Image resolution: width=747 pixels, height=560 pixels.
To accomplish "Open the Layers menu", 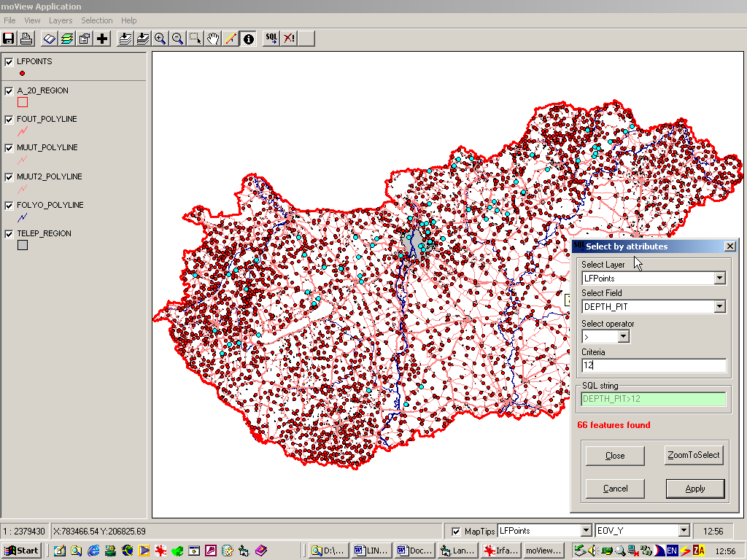I will [x=61, y=20].
